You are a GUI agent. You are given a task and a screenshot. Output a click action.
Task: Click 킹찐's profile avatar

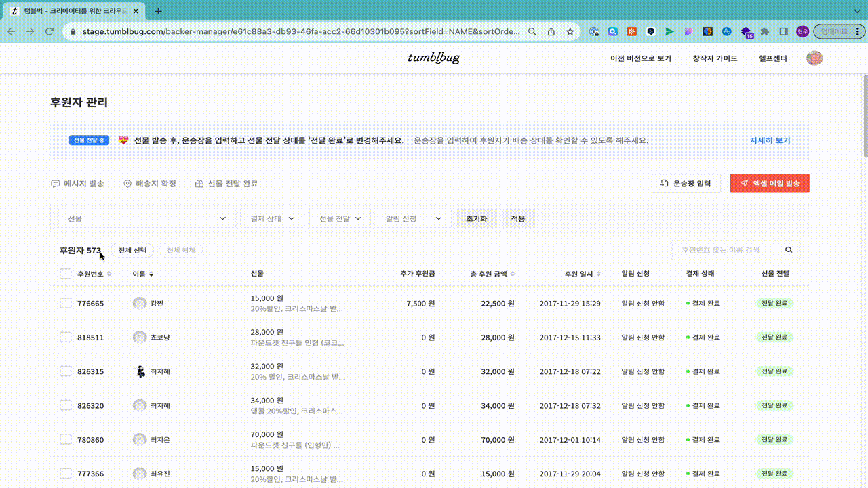pyautogui.click(x=140, y=303)
